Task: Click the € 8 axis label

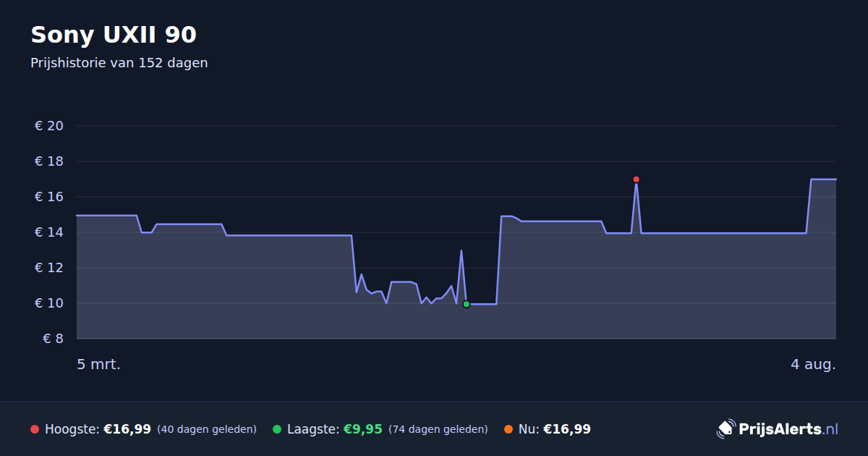Action: [54, 339]
